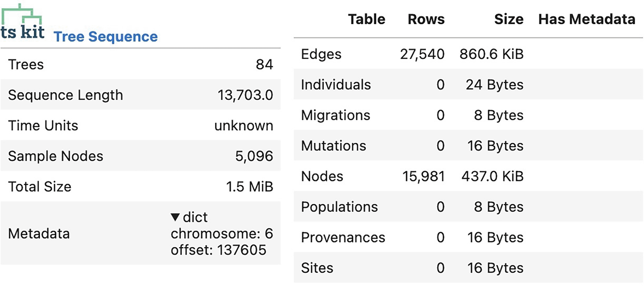Click the Sample Nodes value 5,096
Image resolution: width=644 pixels, height=286 pixels.
pyautogui.click(x=254, y=156)
